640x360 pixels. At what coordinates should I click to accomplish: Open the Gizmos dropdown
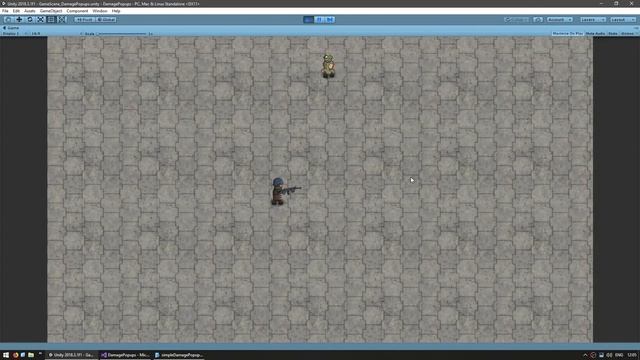(x=629, y=33)
